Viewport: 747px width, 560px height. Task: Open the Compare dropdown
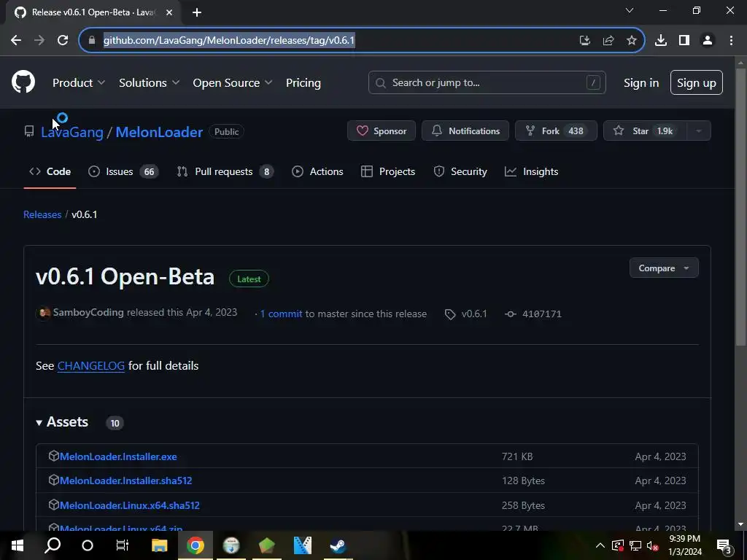[x=664, y=268]
